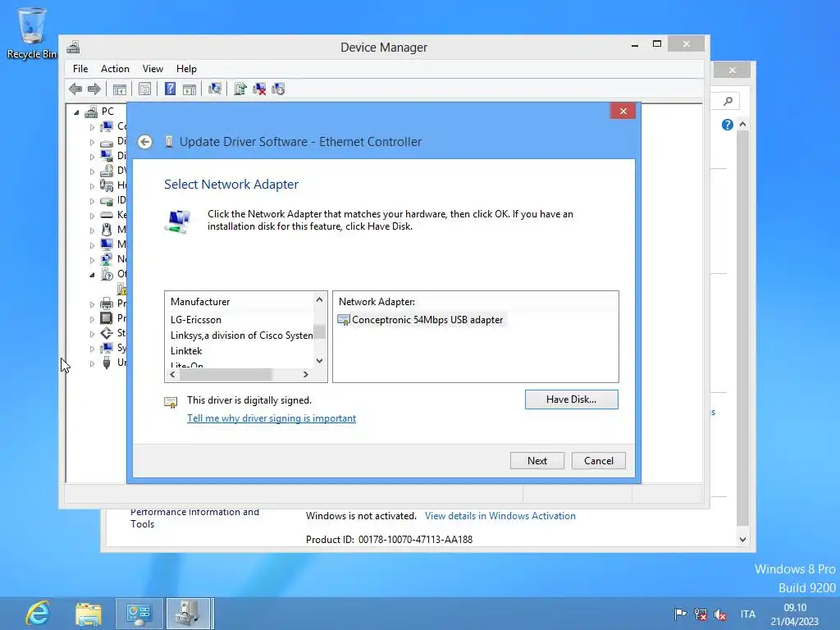The width and height of the screenshot is (840, 630).
Task: Expand the System devices node
Action: click(x=92, y=349)
